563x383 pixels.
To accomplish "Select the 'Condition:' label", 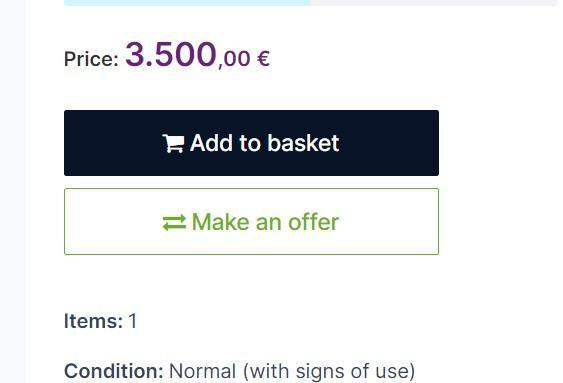I will pyautogui.click(x=114, y=371).
